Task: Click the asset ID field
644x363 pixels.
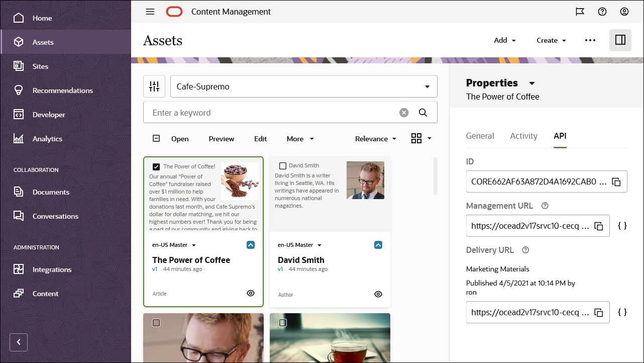Action: [547, 181]
